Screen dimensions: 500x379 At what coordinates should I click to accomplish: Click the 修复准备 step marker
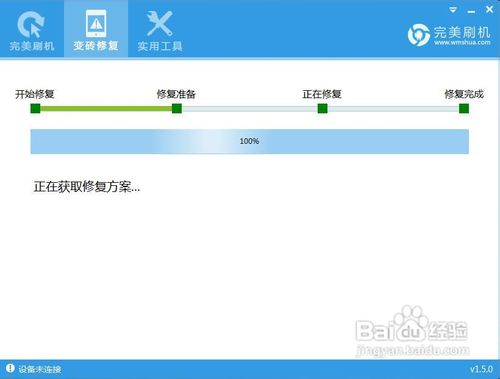pyautogui.click(x=177, y=108)
